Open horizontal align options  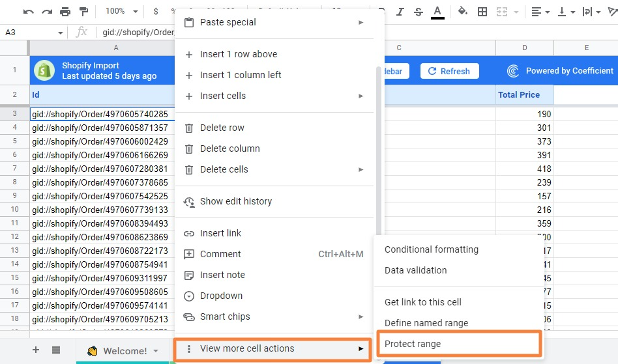click(x=540, y=12)
